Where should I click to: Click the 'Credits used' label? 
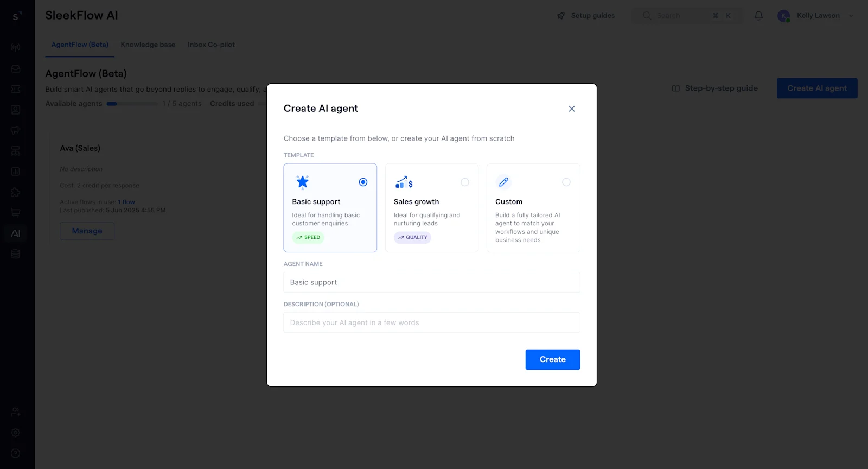(232, 104)
